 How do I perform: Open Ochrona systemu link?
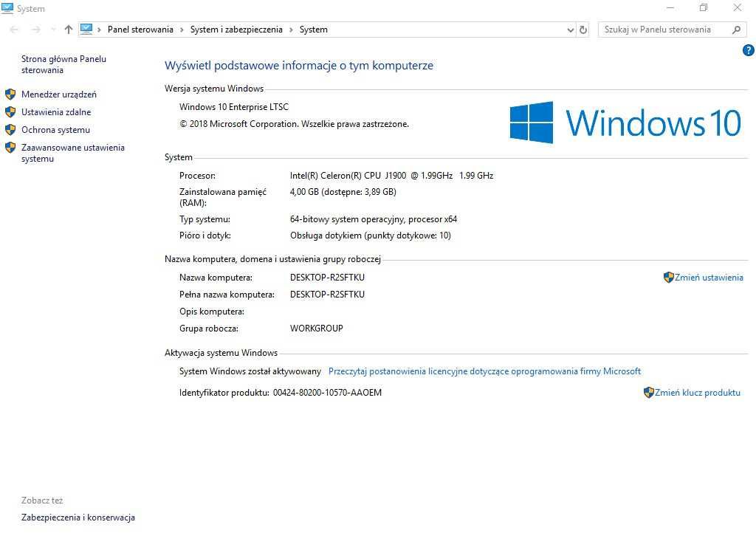[x=55, y=130]
